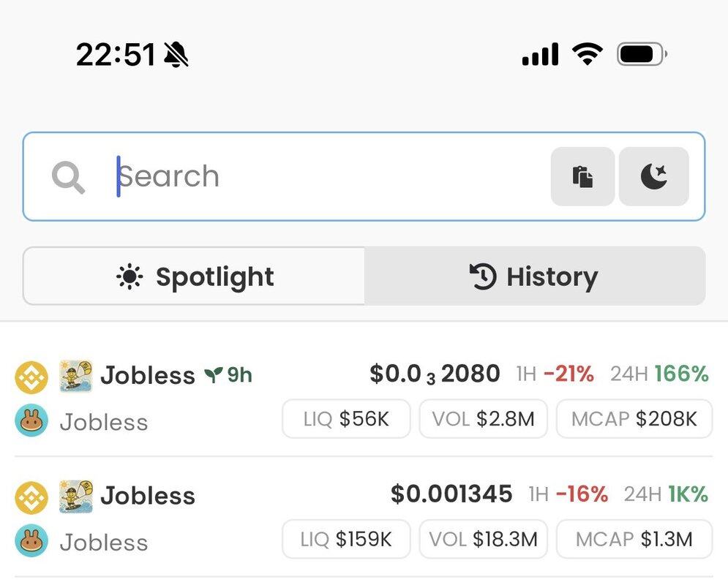This screenshot has width=728, height=585.
Task: Toggle dark mode with the moon icon
Action: [653, 176]
